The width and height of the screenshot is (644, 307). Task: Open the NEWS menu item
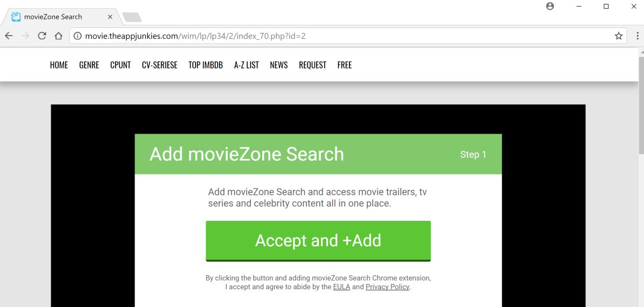[x=279, y=65]
